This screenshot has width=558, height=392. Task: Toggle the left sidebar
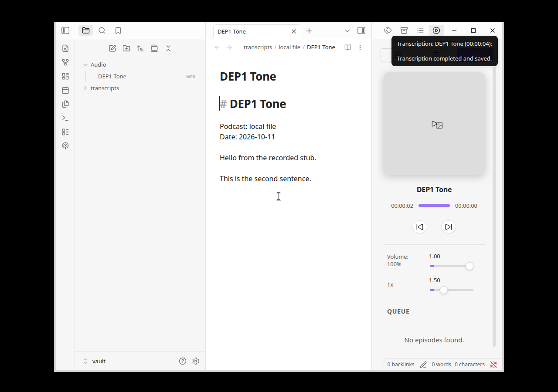coord(65,30)
